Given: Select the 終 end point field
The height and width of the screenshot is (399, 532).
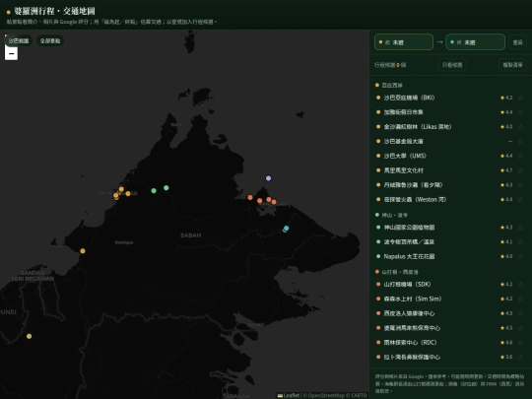Looking at the screenshot, I should click(x=475, y=42).
